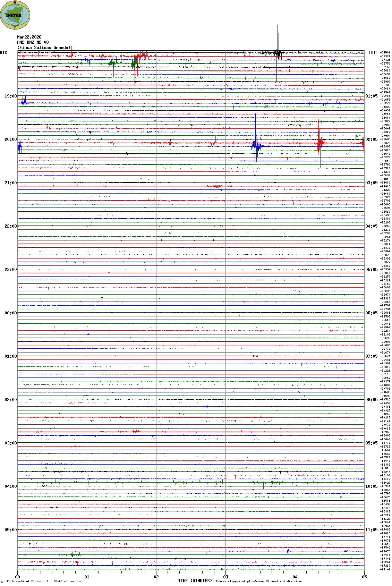Image resolution: width=392 pixels, height=586 pixels.
Task: Click the 04 minute mark on the x-axis
Action: [295, 577]
